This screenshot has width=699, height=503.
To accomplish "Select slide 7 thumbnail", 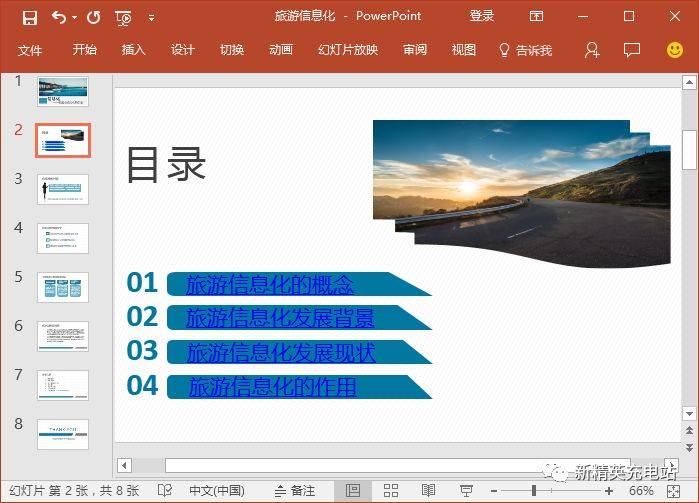I will [63, 385].
